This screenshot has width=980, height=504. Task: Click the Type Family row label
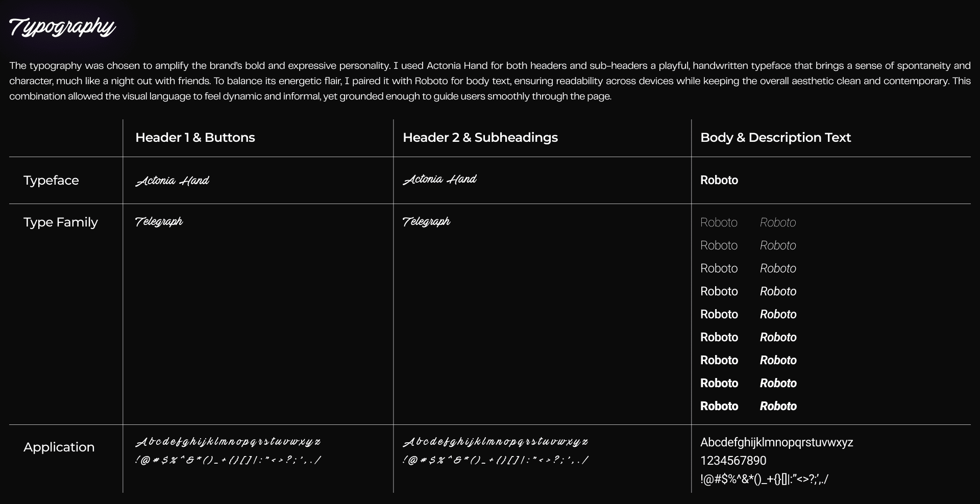[x=60, y=222]
